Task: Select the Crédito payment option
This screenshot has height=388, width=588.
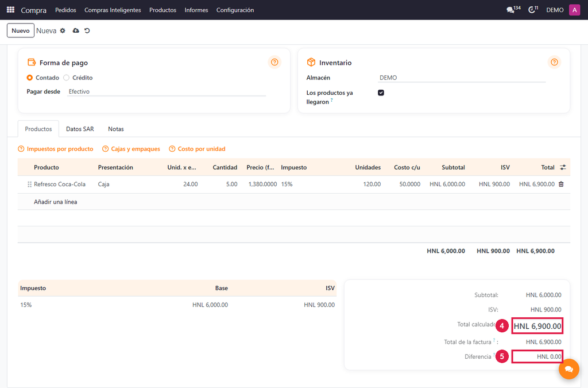Action: tap(67, 78)
